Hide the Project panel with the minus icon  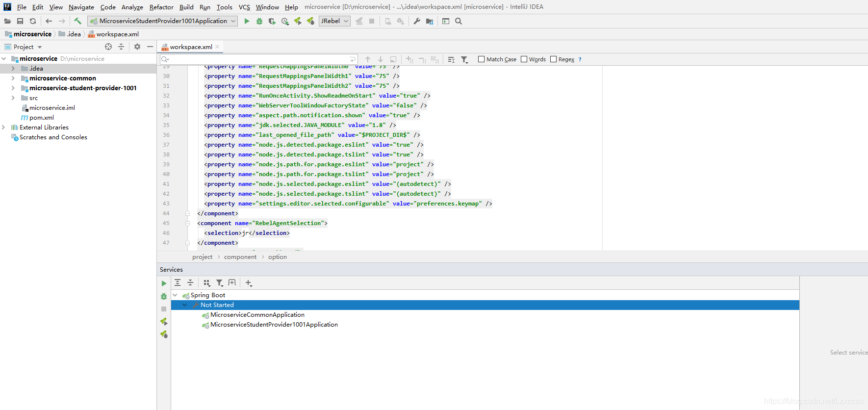(150, 47)
